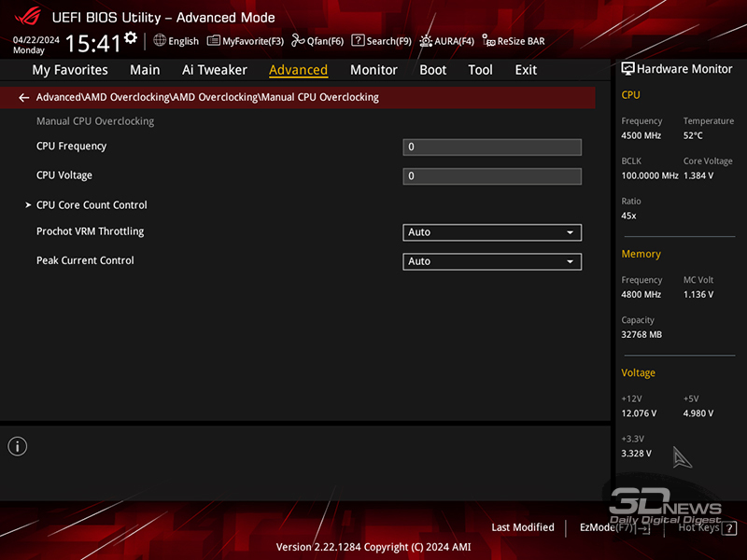Open Qfan(F6) fan icon

point(298,40)
